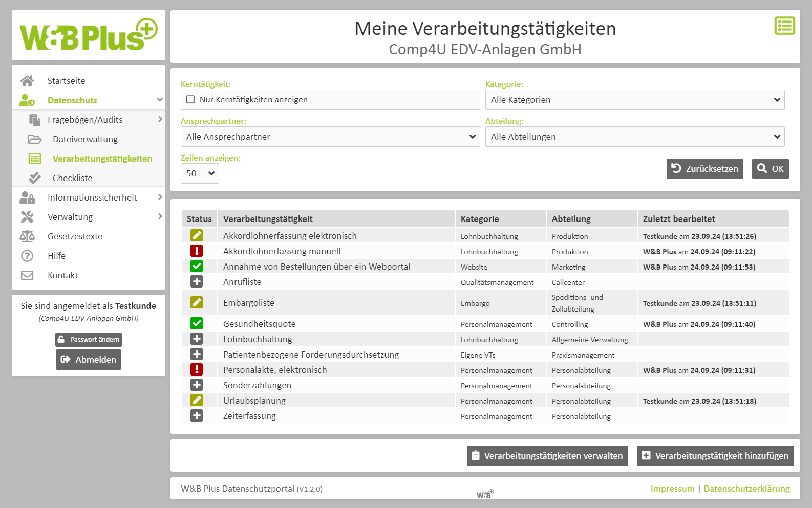Click the Datenschutz user shield icon

pyautogui.click(x=27, y=100)
